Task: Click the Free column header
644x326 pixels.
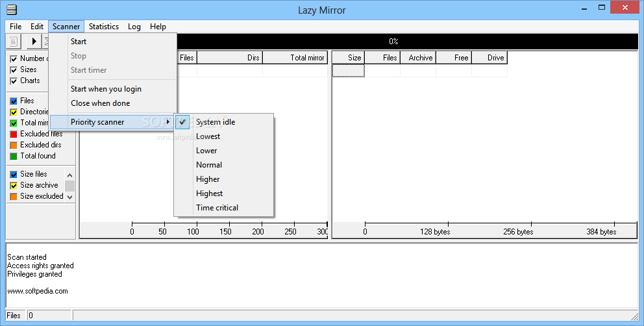Action: 454,58
